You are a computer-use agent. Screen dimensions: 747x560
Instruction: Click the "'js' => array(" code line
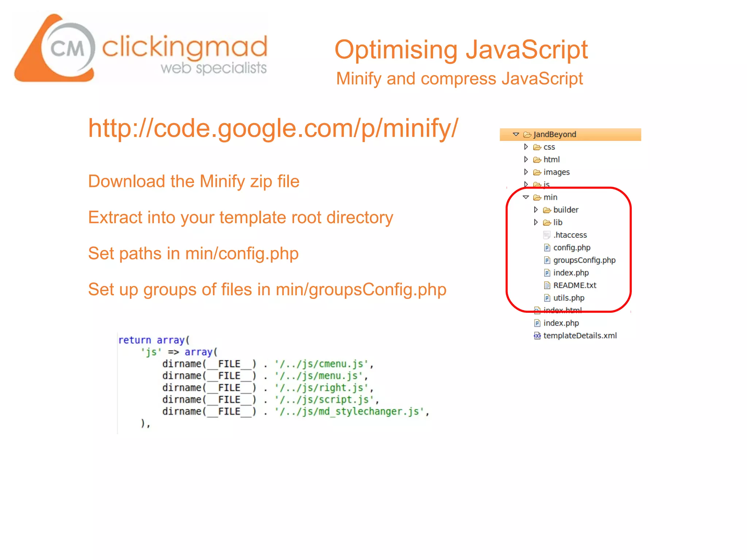coord(179,352)
